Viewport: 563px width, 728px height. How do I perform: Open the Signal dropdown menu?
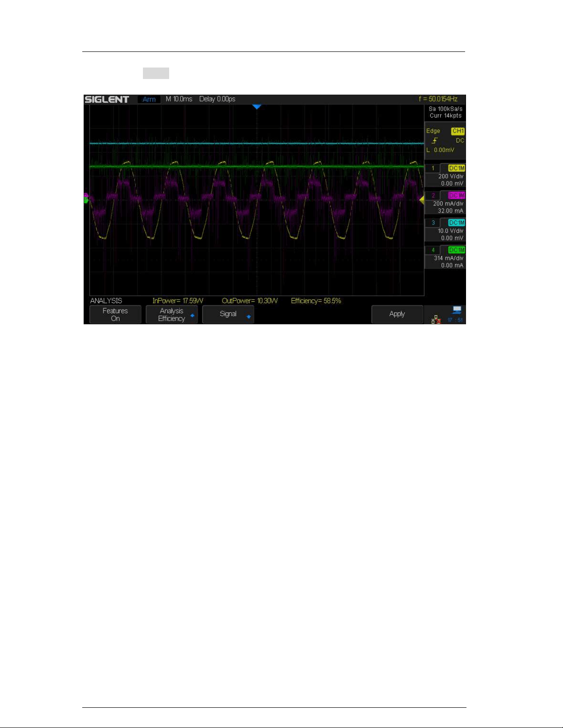(228, 315)
